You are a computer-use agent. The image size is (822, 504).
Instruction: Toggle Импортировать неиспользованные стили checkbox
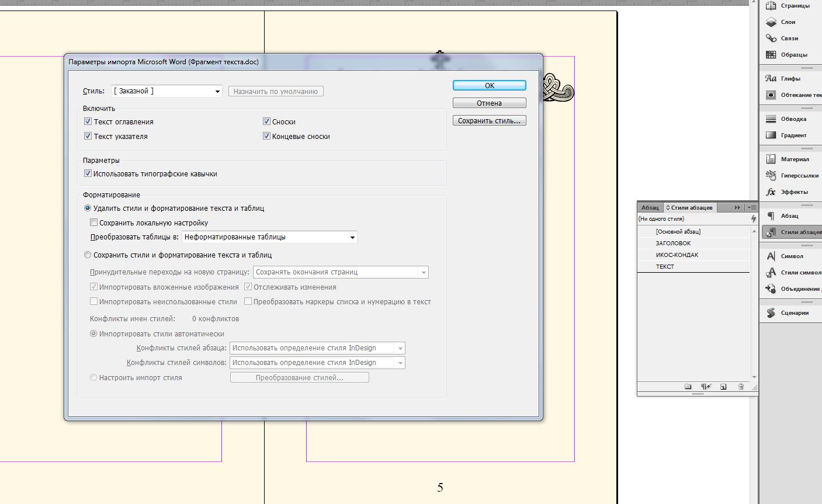[x=93, y=301]
